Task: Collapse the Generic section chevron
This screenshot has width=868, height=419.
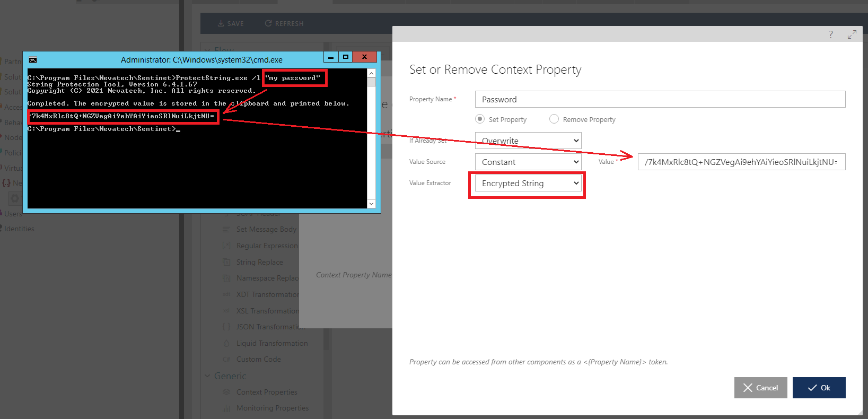Action: coord(207,376)
